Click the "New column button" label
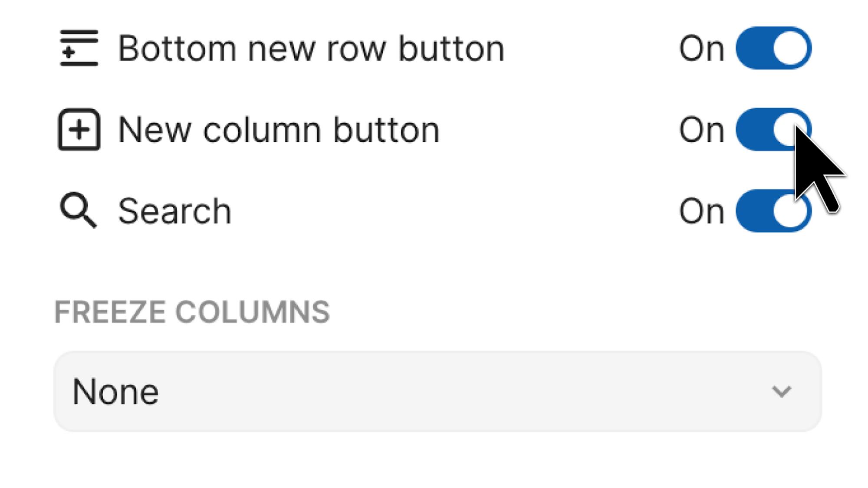The image size is (868, 488). click(279, 129)
